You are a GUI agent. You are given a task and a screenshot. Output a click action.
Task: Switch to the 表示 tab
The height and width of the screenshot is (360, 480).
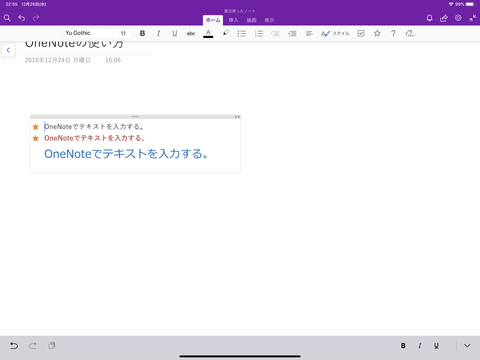tap(269, 20)
